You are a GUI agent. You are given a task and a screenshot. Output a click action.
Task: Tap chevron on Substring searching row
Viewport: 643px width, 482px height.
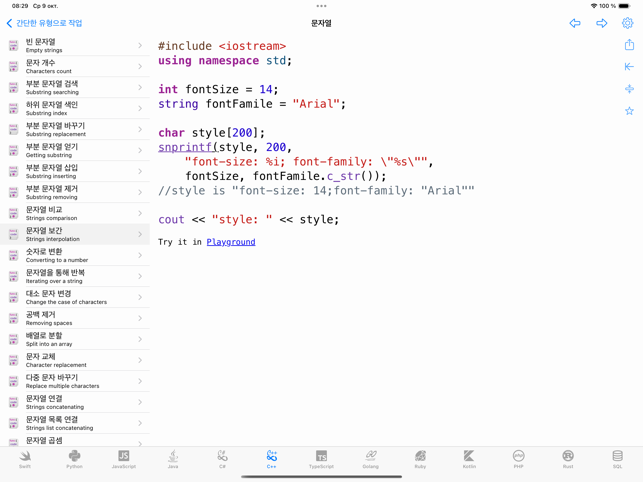coord(140,87)
